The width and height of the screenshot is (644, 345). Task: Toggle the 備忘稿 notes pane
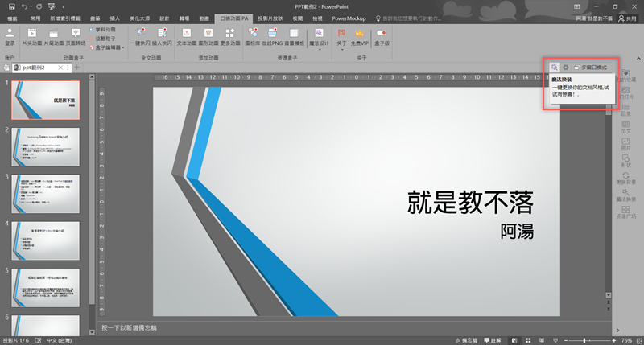pos(474,340)
